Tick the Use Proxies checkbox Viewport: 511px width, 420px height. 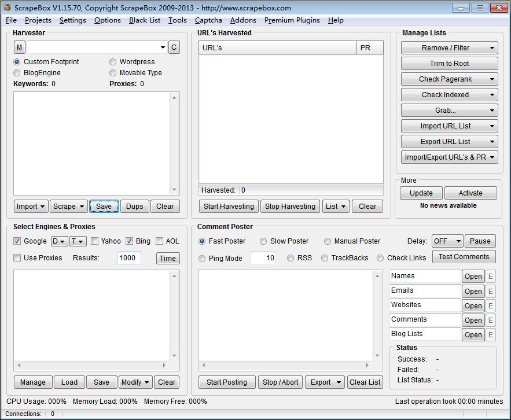click(x=17, y=258)
